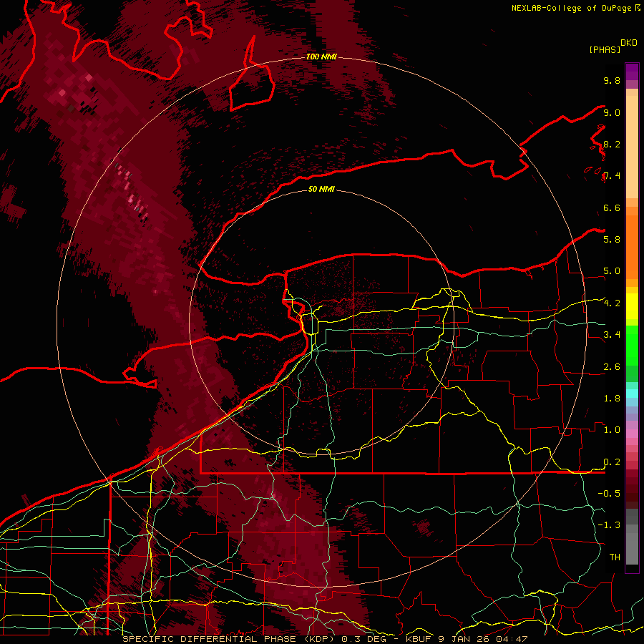
Task: Click the TH threshold label
Action: [x=615, y=557]
